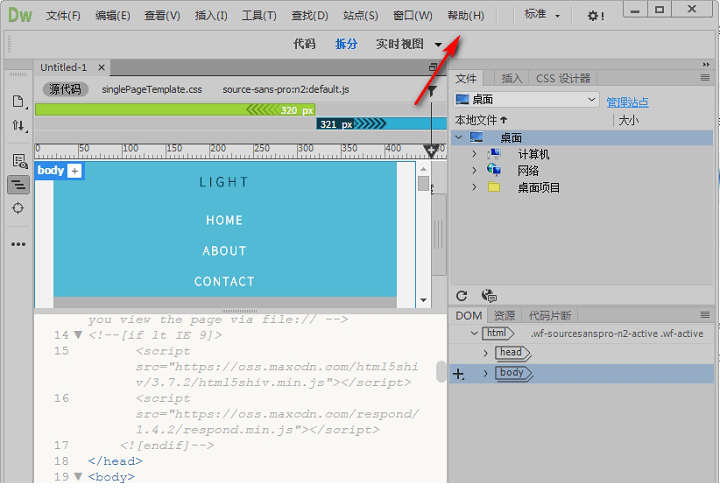The image size is (720, 502).
Task: Sort by 本地文件 column header
Action: [x=481, y=120]
